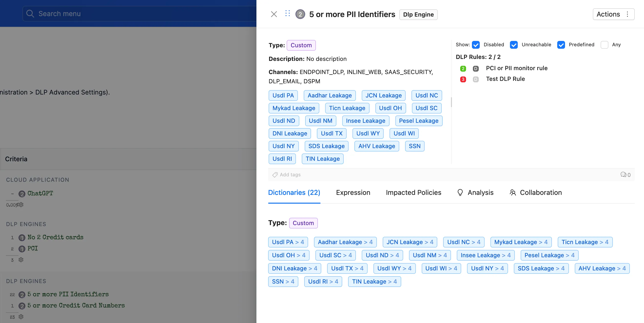Click the Search menu field

(x=139, y=13)
